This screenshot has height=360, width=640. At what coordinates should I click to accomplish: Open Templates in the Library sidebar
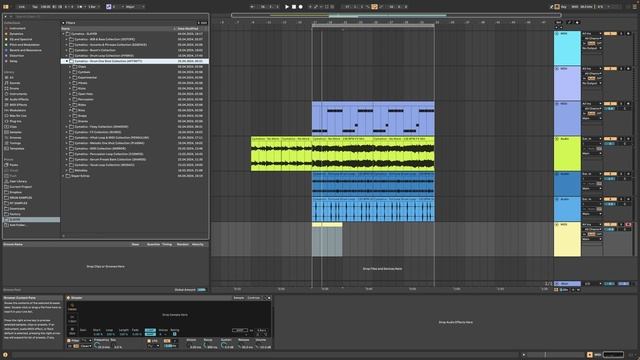[x=16, y=149]
